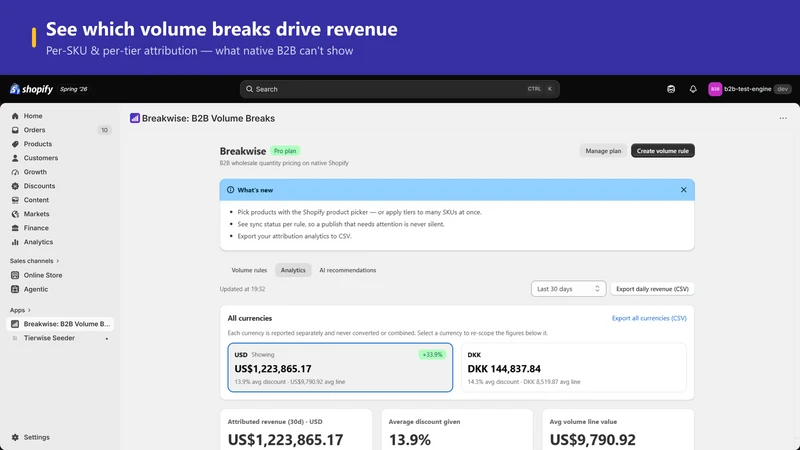The height and width of the screenshot is (450, 800).
Task: Dismiss the What's new banner
Action: point(684,190)
